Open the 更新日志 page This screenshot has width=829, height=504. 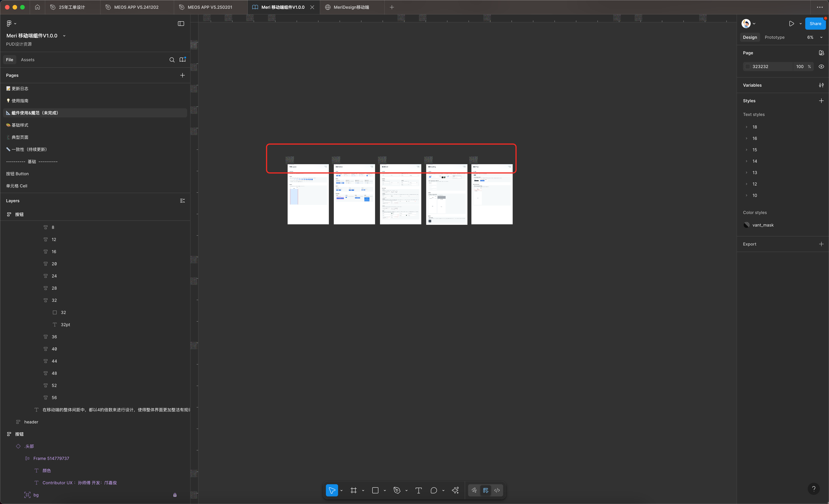95,89
